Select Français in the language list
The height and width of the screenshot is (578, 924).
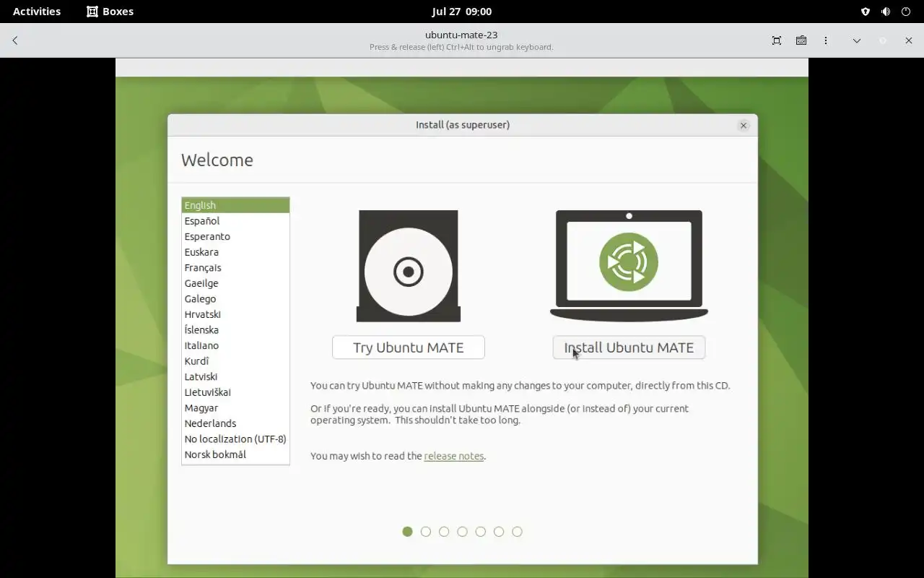[235, 267]
